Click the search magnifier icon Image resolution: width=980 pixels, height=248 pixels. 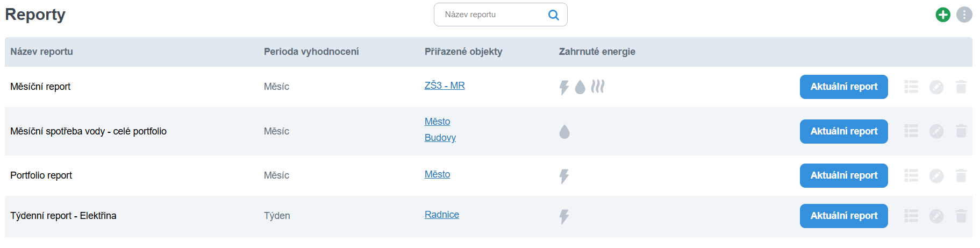[553, 15]
